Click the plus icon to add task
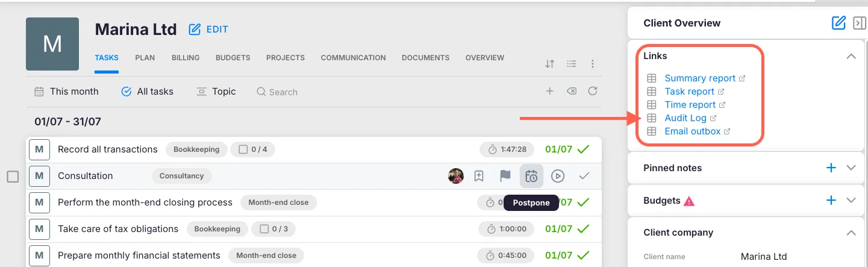The height and width of the screenshot is (267, 868). (549, 91)
